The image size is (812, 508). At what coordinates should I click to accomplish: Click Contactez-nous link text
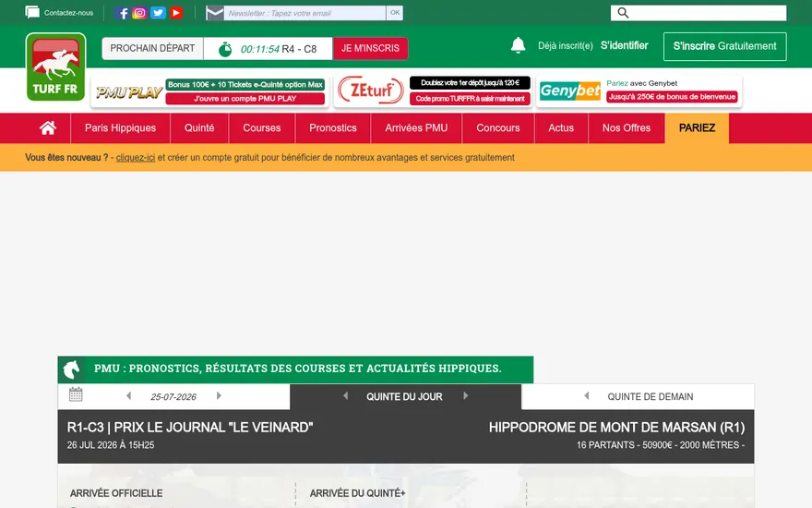(69, 13)
